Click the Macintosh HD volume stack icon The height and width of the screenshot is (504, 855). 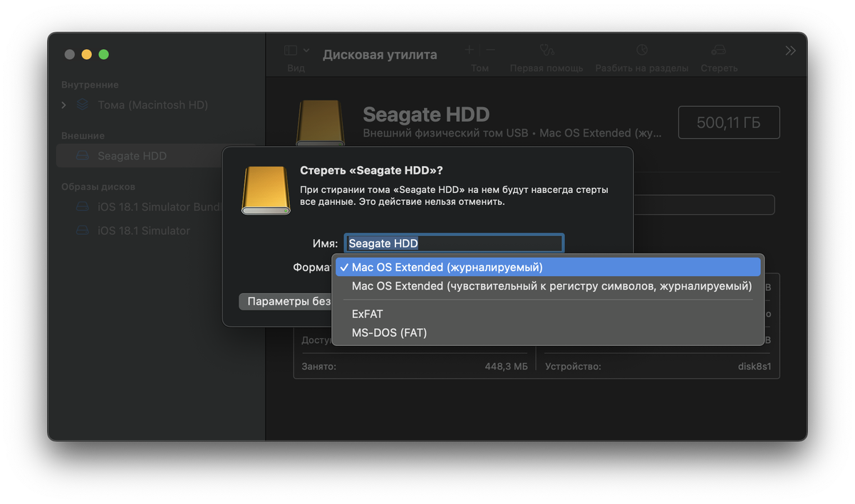pos(83,105)
